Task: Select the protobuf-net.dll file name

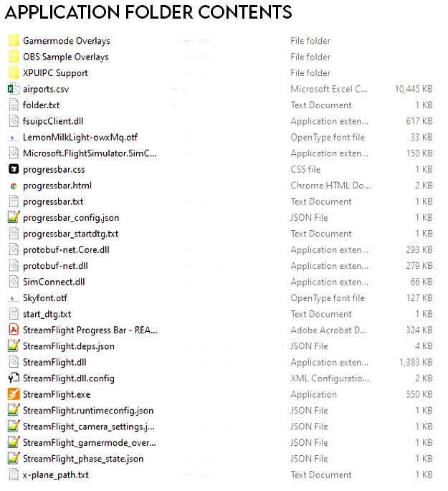Action: [x=55, y=266]
